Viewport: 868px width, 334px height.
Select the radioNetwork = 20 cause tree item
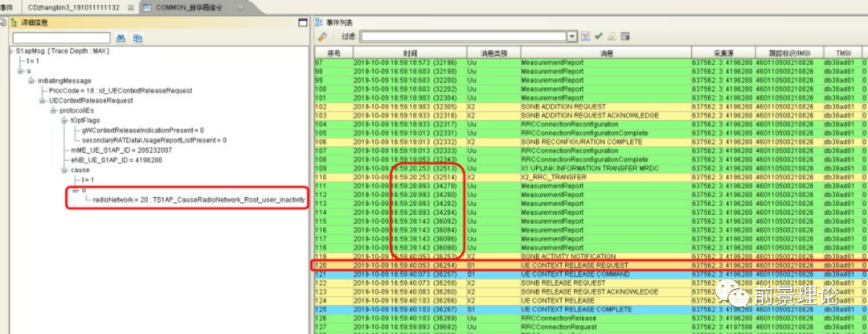coord(199,198)
